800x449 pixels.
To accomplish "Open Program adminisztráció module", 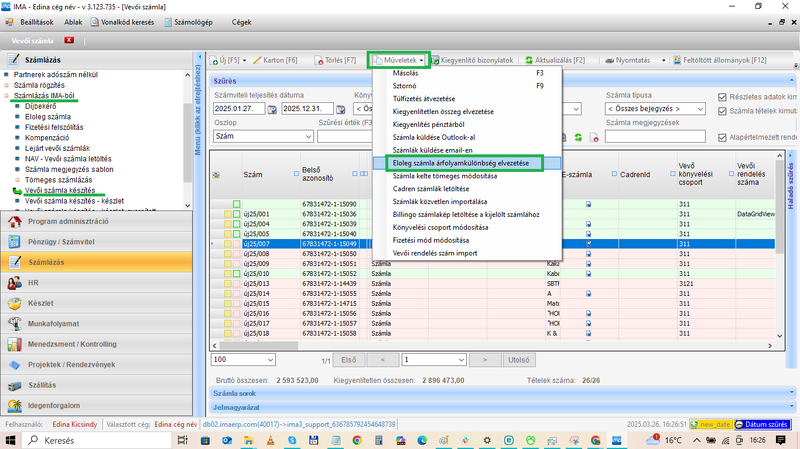I will pyautogui.click(x=97, y=221).
